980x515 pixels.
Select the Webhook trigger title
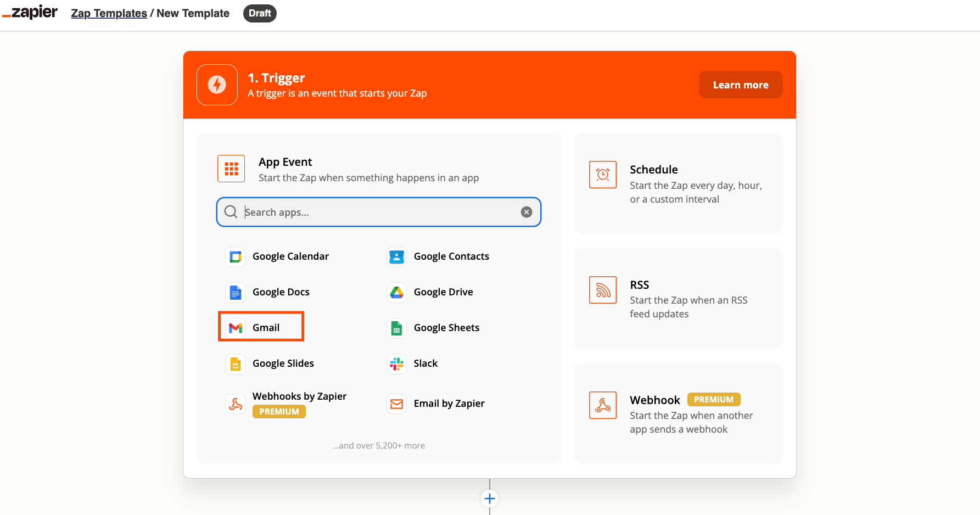[x=655, y=400]
